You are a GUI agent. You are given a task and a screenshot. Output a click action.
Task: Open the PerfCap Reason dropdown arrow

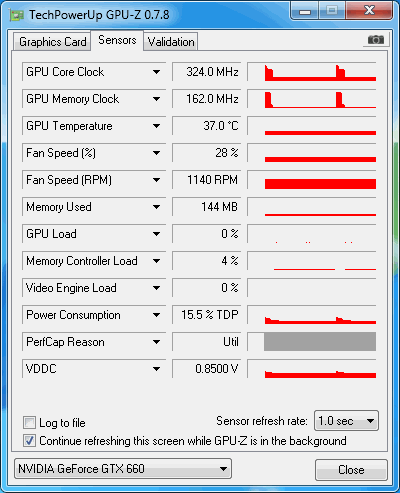pyautogui.click(x=156, y=342)
